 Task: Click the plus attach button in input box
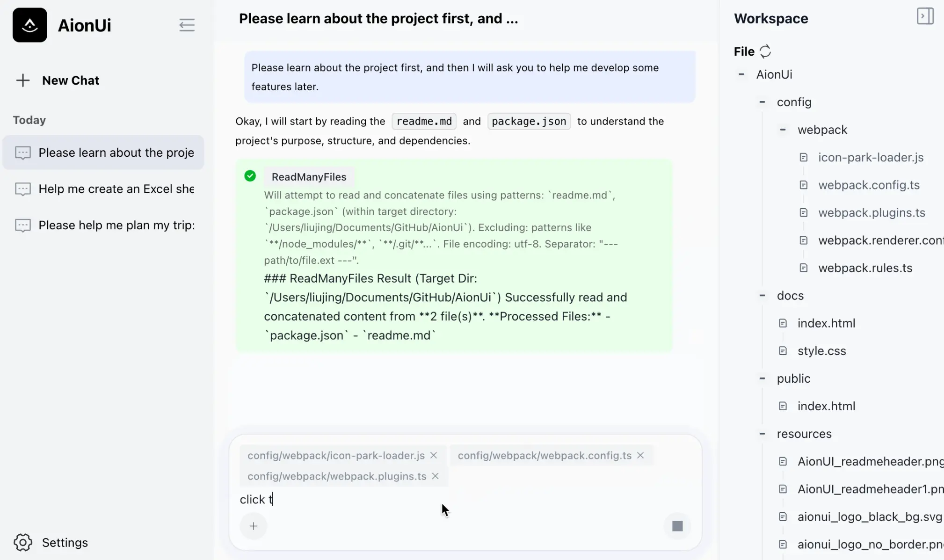pos(253,526)
